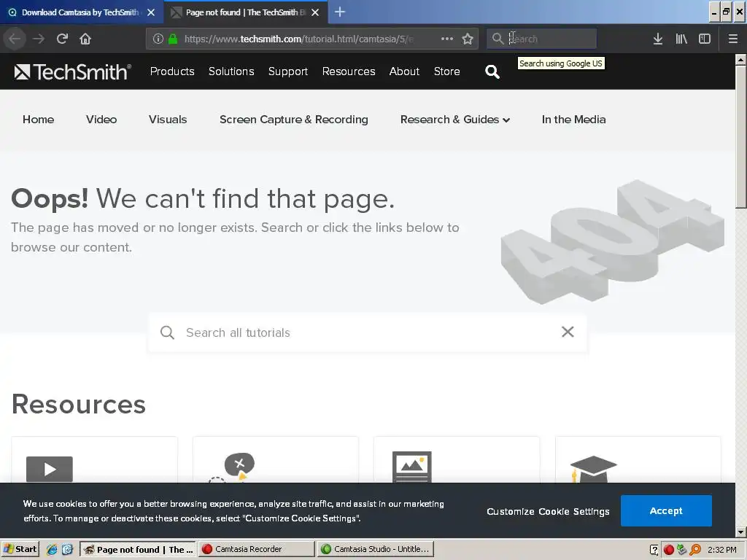Open the Solutions menu
This screenshot has height=560, width=747.
[x=231, y=71]
